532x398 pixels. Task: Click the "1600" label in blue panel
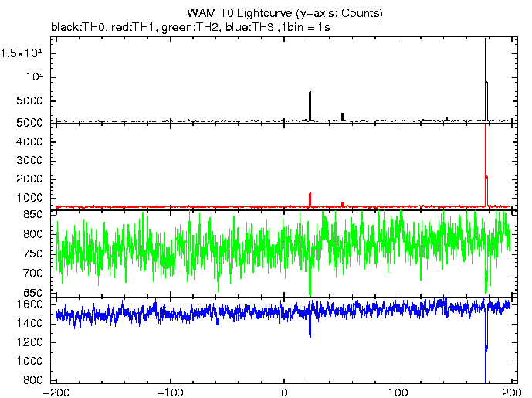pos(29,304)
